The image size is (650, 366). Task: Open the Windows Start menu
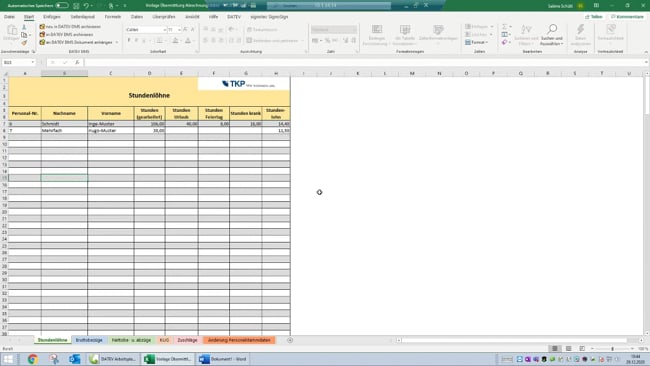[8, 359]
